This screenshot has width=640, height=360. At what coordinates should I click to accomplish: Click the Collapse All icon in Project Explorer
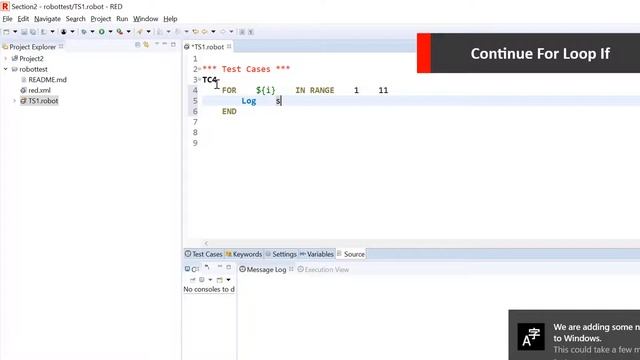click(x=138, y=44)
